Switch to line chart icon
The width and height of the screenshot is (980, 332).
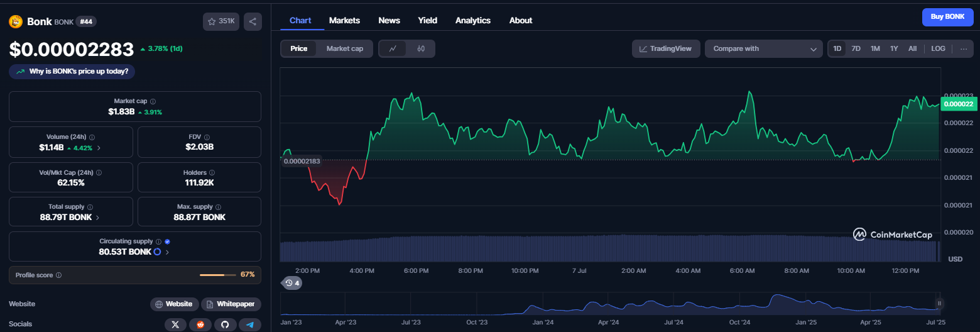click(393, 48)
